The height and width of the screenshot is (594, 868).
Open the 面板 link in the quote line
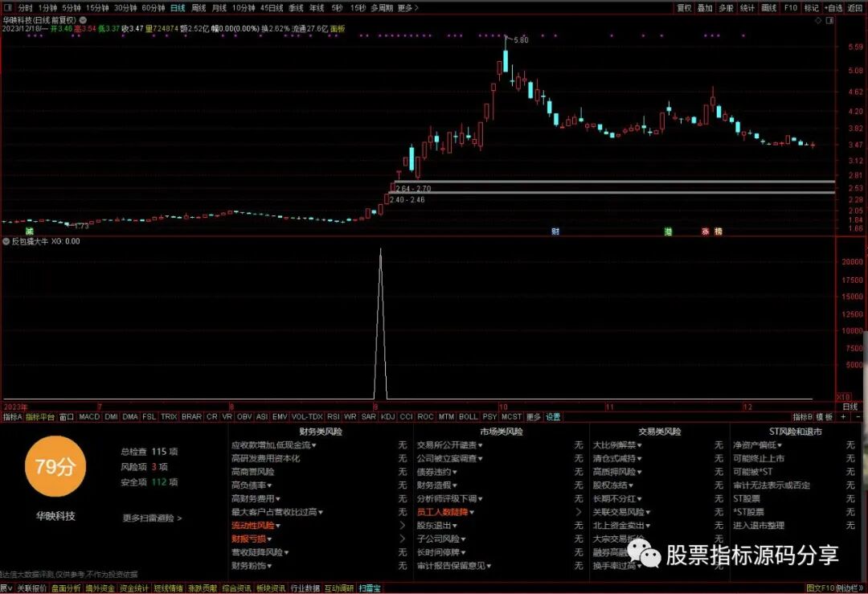click(337, 28)
